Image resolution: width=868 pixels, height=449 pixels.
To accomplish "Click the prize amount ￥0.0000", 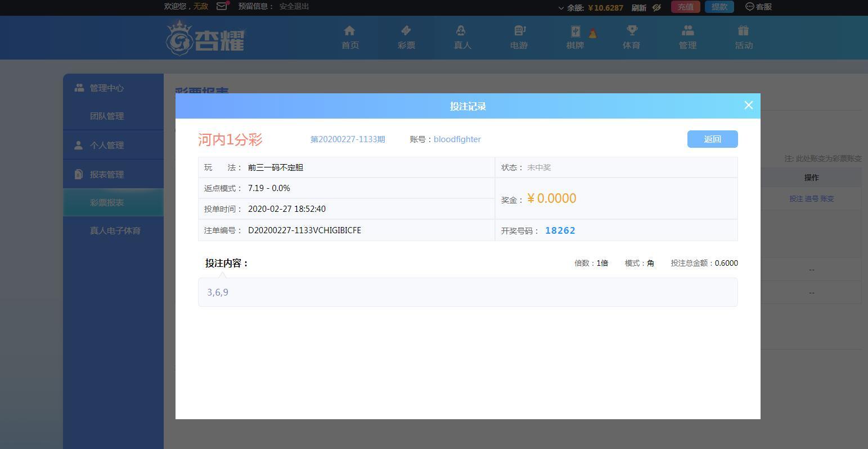I will [x=551, y=198].
